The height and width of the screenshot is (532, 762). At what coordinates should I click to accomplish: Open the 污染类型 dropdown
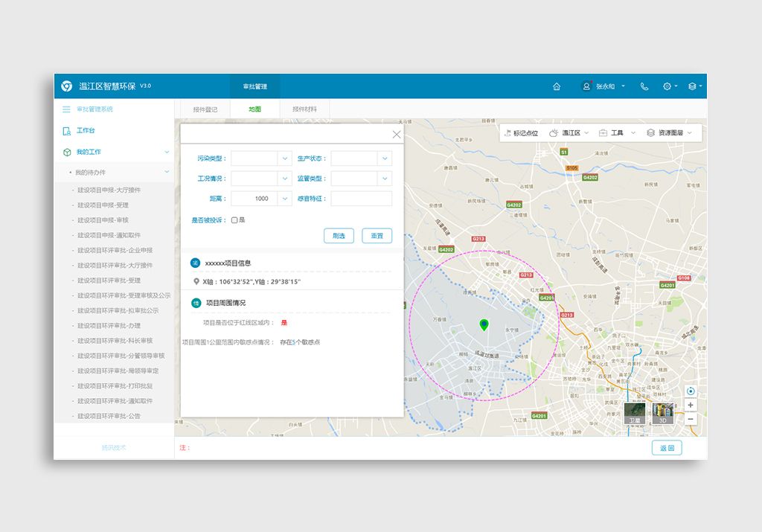tap(284, 158)
